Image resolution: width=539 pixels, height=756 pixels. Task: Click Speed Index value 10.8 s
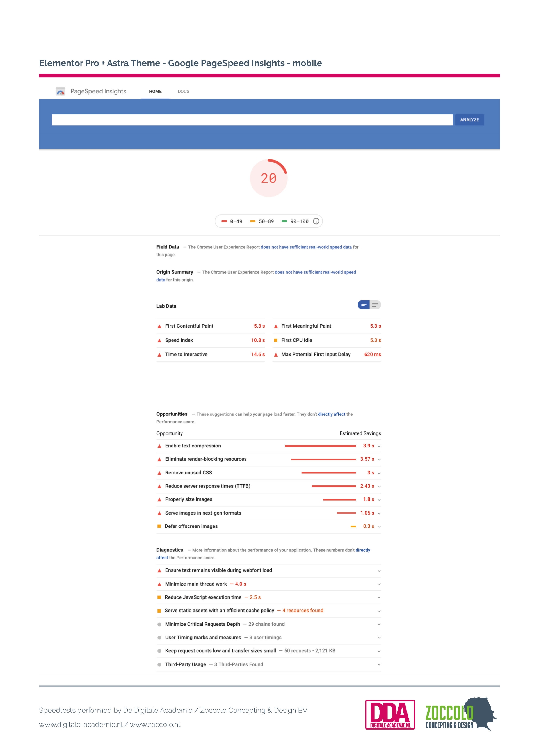coord(258,340)
